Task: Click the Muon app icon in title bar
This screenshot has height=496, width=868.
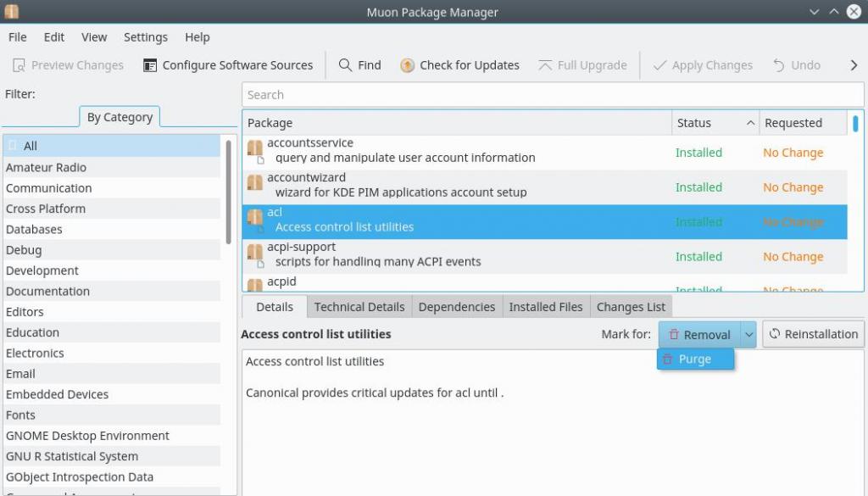Action: [11, 12]
